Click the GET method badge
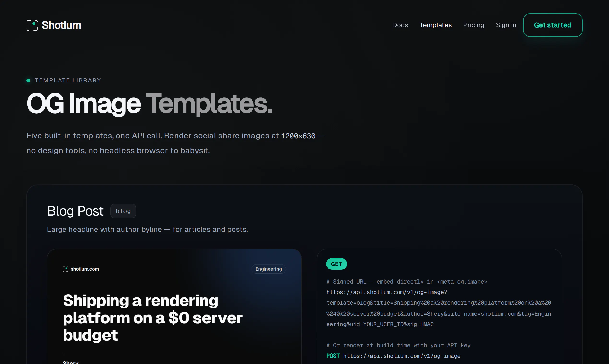609x364 pixels. (x=336, y=264)
